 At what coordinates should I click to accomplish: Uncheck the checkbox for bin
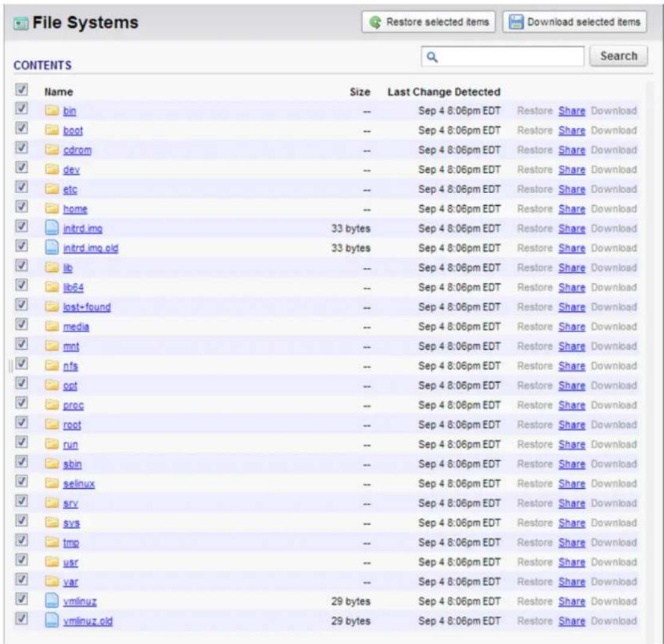pyautogui.click(x=22, y=108)
